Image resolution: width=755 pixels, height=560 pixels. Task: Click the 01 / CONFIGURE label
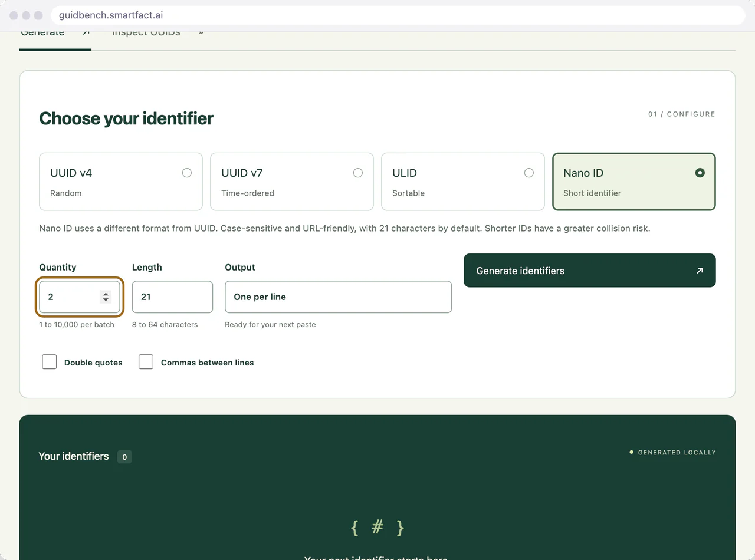[682, 114]
